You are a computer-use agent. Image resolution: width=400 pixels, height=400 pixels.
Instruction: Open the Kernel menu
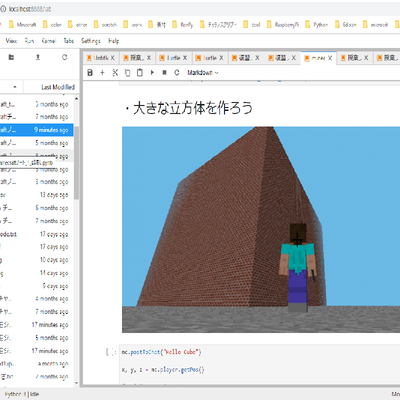[49, 41]
